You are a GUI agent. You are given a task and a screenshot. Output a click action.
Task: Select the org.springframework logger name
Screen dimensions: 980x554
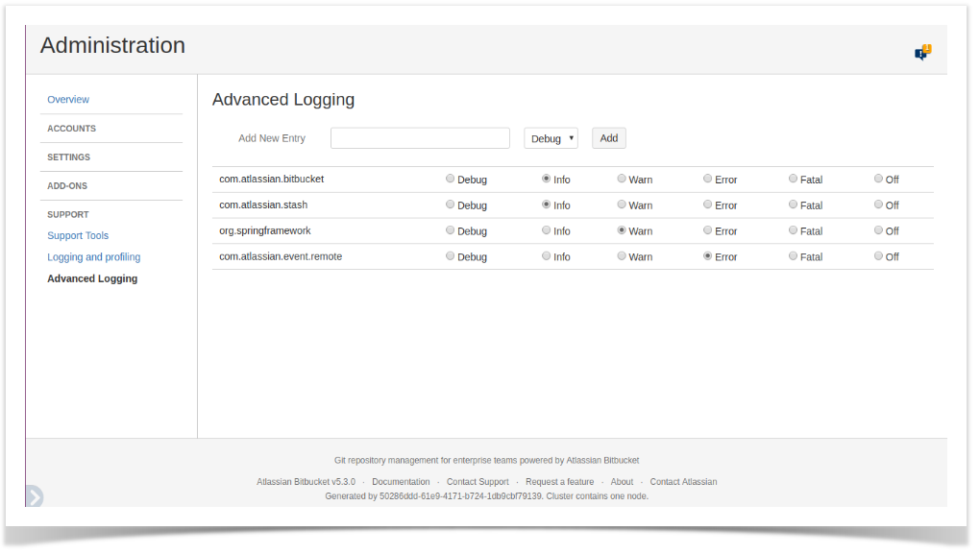tap(265, 230)
